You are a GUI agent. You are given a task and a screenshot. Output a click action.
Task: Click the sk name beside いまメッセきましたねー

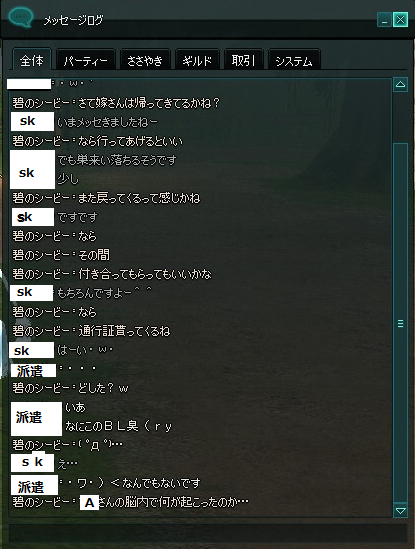click(x=32, y=121)
